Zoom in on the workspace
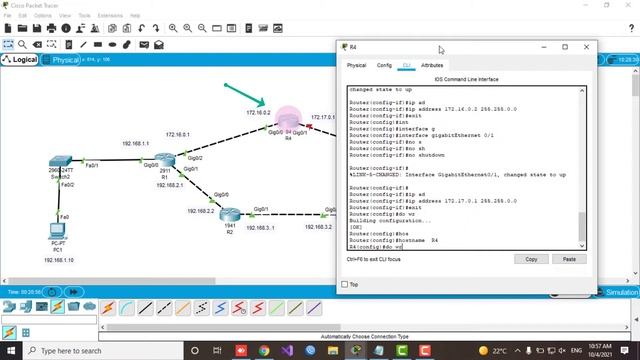Viewport: 640px width, 360px height. click(x=173, y=28)
